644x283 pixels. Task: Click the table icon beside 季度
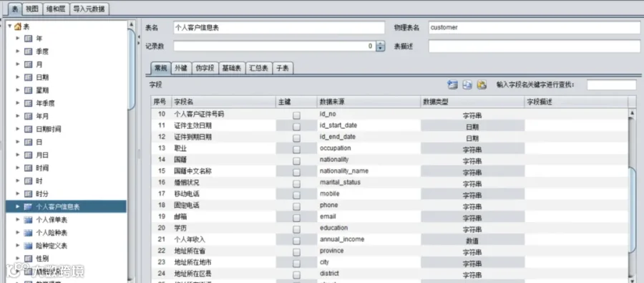coord(29,52)
